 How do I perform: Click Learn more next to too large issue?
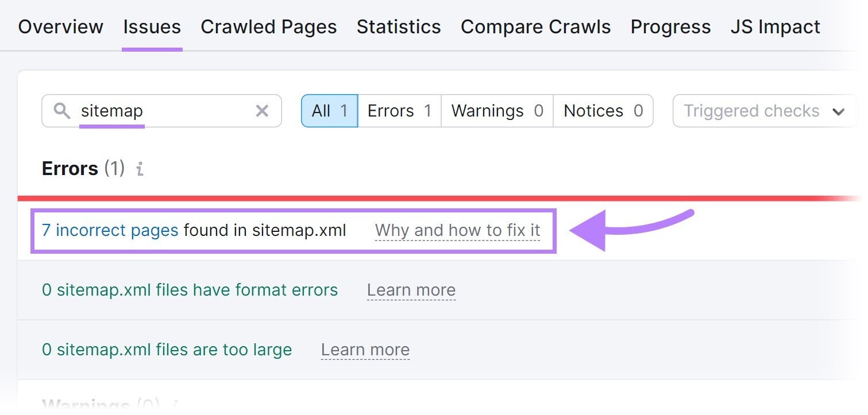365,350
